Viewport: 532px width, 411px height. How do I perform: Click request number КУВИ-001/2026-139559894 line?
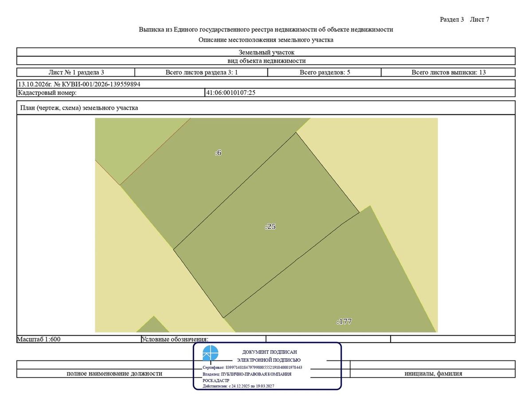(x=79, y=84)
